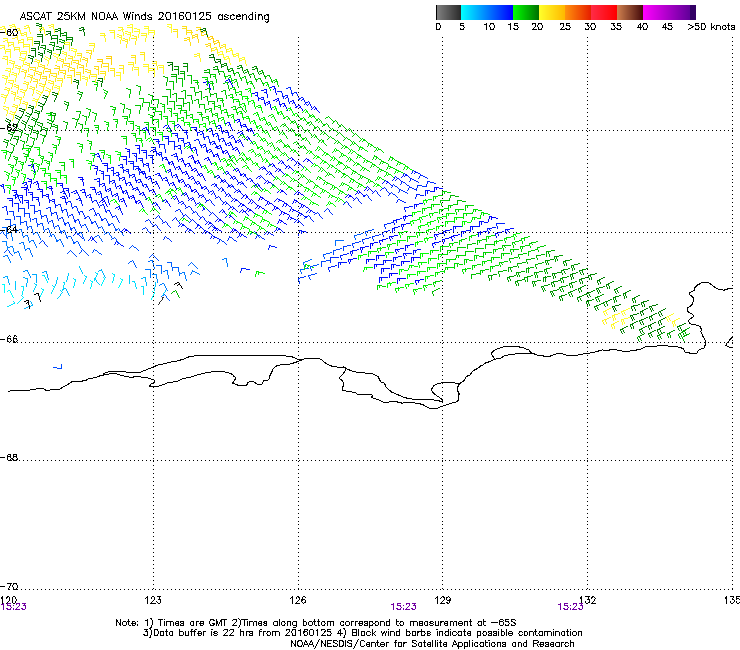Viewport: 740px width, 650px height.
Task: Click the brown 35-40 knots color segment
Action: point(630,12)
